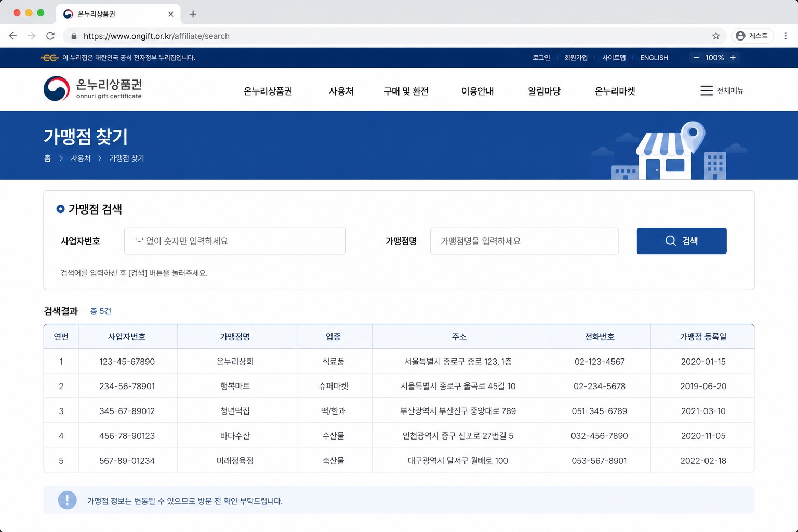Decrease zoom with minus icon
Image resolution: width=798 pixels, height=532 pixels.
tap(696, 58)
